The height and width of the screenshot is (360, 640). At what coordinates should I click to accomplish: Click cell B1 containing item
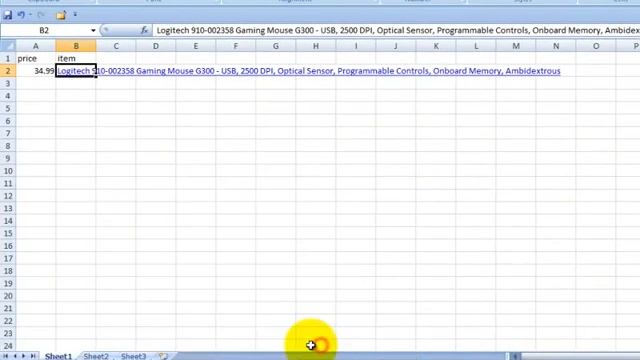pos(76,58)
